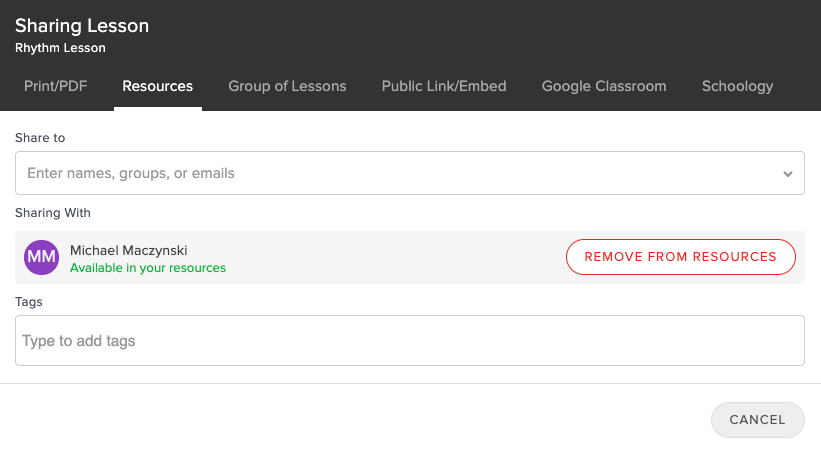Open the Schoology tab

pyautogui.click(x=737, y=86)
